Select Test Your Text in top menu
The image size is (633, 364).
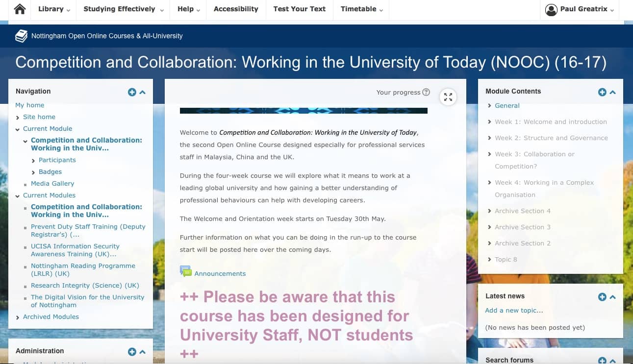(x=299, y=9)
